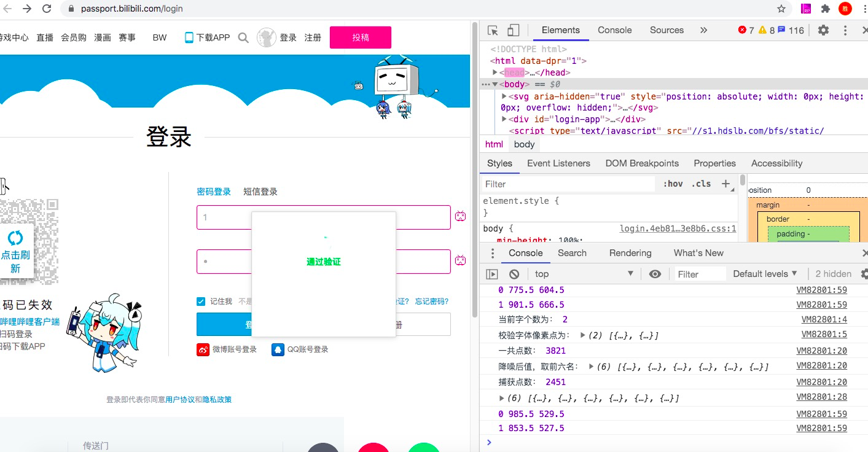Show the console sidebar icon
868x452 pixels.
[492, 274]
